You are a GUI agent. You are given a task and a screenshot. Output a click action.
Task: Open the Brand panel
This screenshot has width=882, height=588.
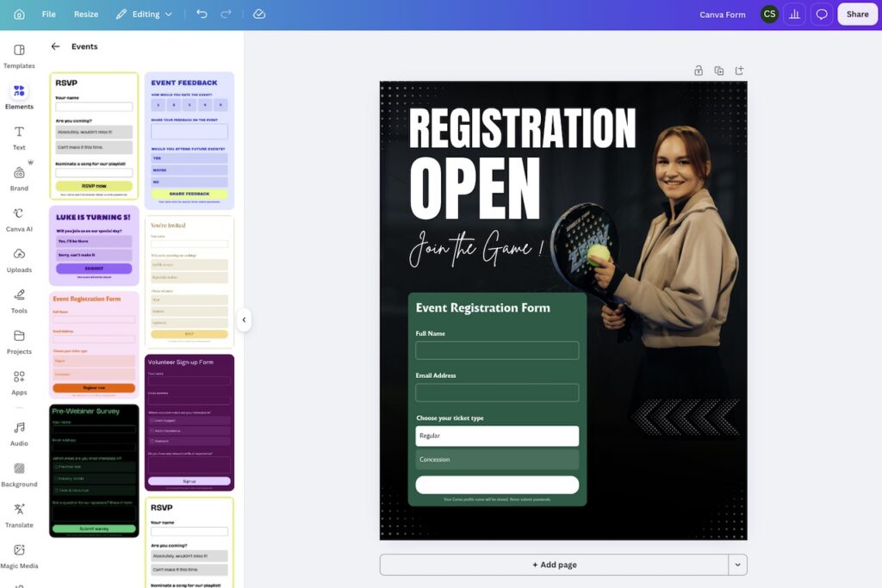click(x=19, y=179)
